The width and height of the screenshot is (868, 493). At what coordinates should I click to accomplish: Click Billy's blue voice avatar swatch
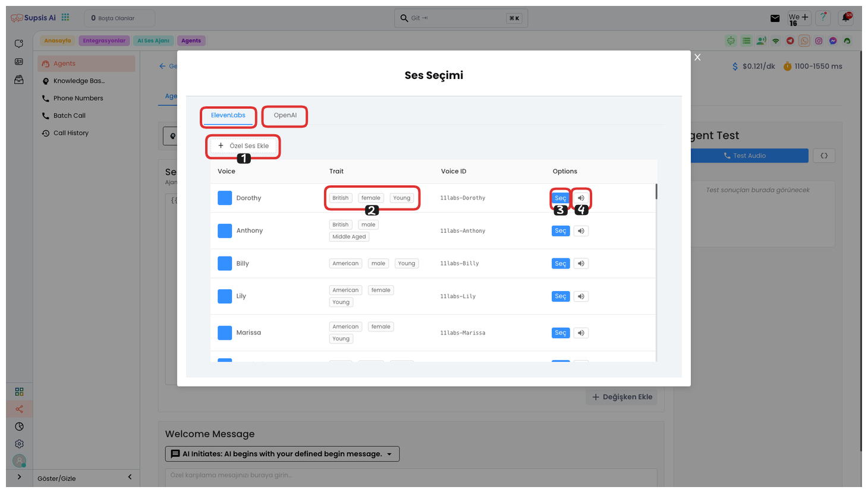(225, 263)
